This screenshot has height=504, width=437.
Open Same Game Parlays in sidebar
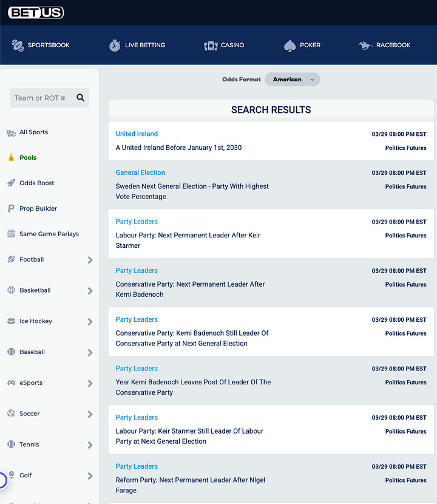coord(49,234)
